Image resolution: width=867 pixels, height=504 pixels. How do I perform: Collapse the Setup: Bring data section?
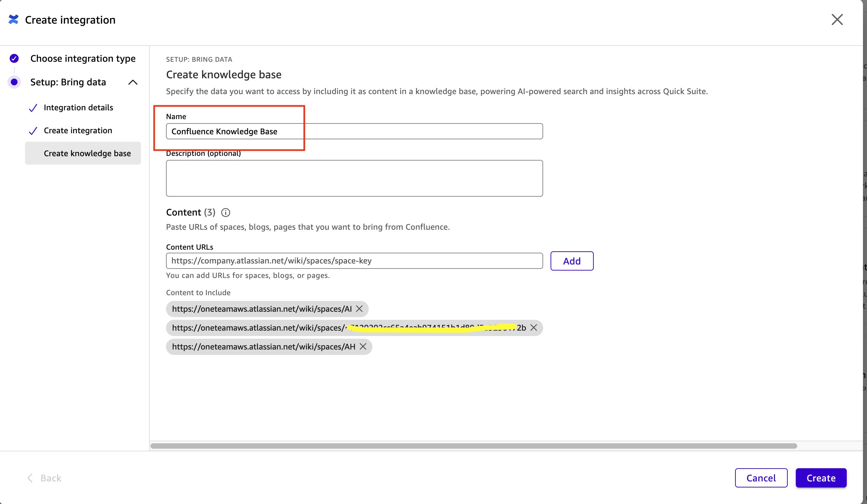133,82
